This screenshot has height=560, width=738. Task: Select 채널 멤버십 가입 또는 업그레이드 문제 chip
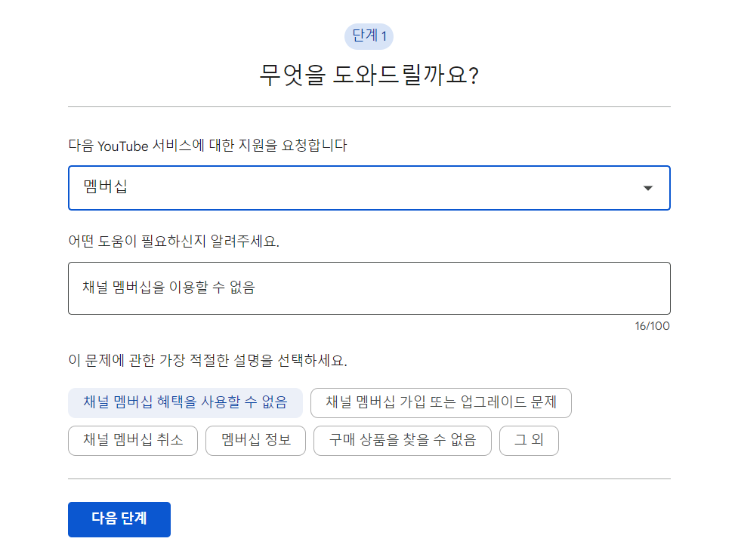click(x=440, y=402)
